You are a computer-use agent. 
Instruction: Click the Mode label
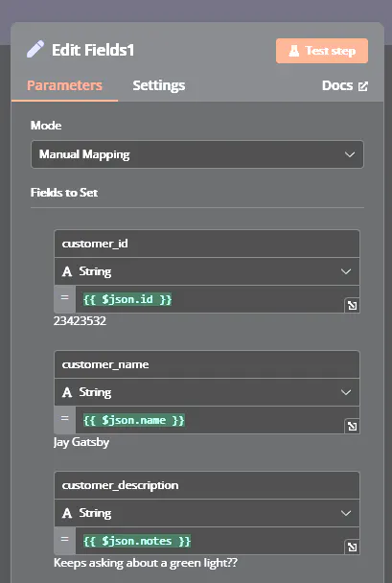click(46, 126)
